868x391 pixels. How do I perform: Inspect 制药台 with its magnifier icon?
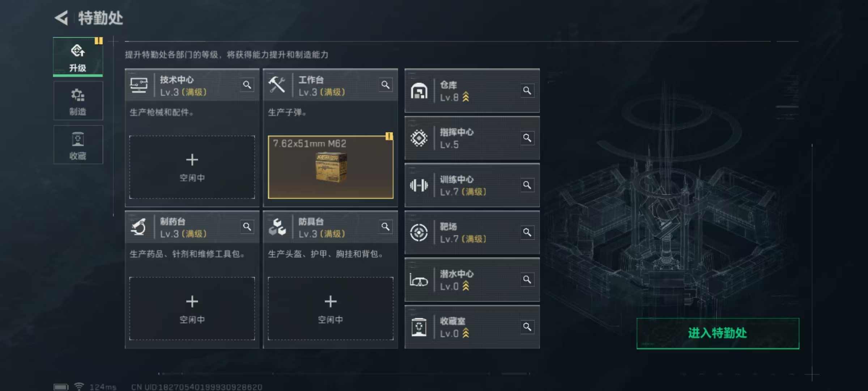point(247,227)
